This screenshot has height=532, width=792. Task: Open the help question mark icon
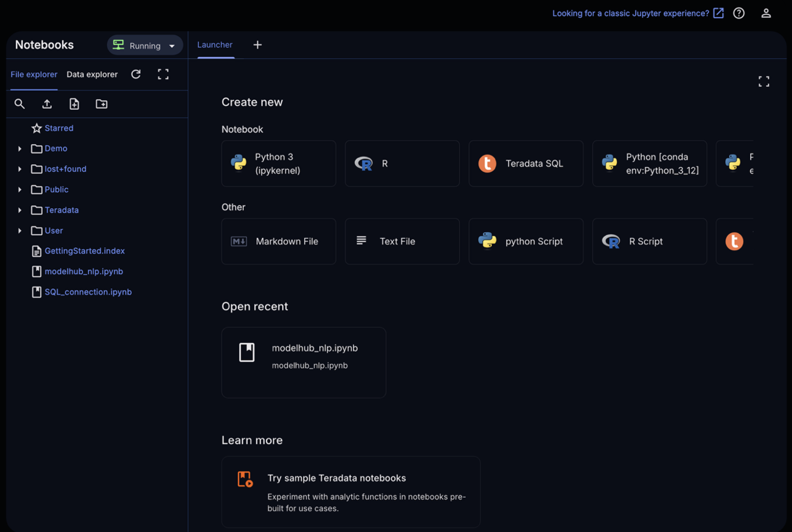click(739, 13)
